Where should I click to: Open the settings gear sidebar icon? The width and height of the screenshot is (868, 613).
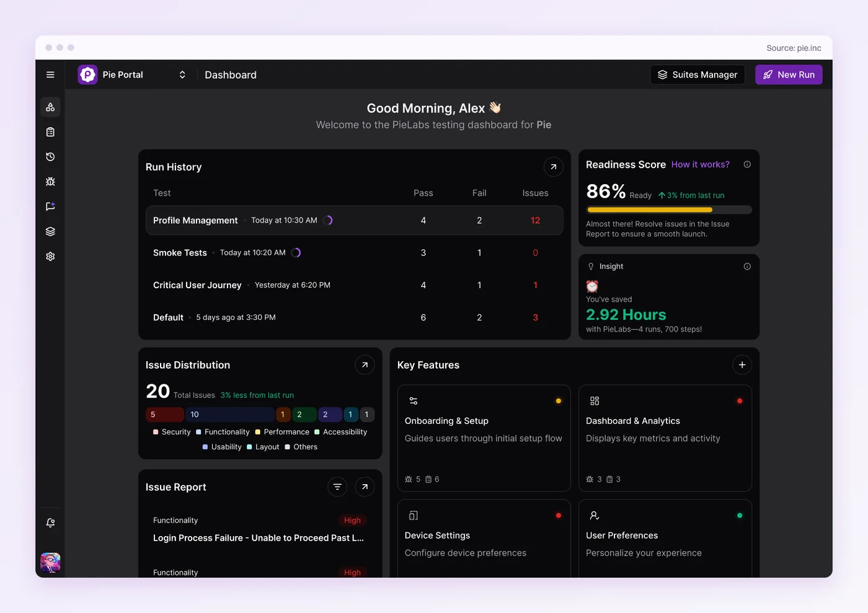pos(50,256)
